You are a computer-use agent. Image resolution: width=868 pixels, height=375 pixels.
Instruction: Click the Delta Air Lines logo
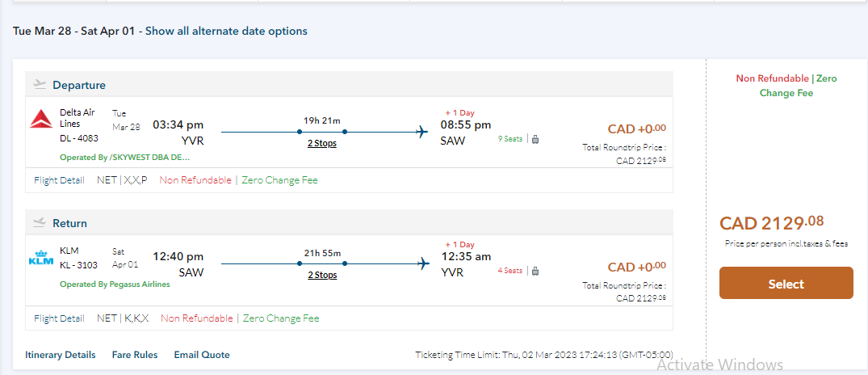point(41,120)
